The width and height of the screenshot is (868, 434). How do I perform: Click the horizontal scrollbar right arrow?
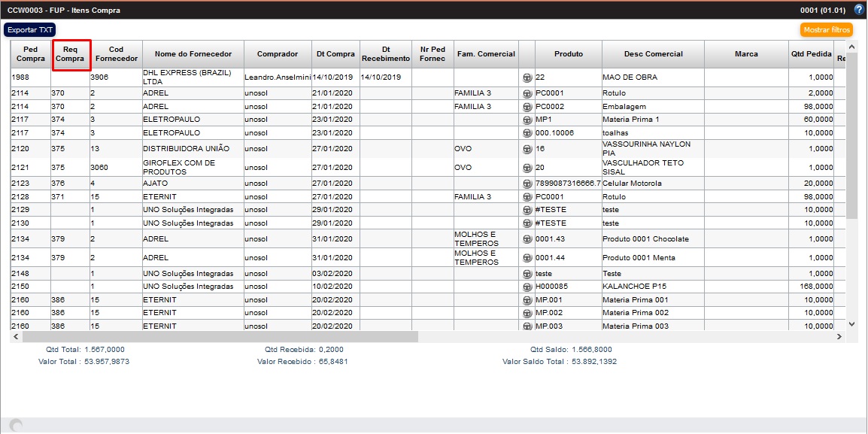839,337
